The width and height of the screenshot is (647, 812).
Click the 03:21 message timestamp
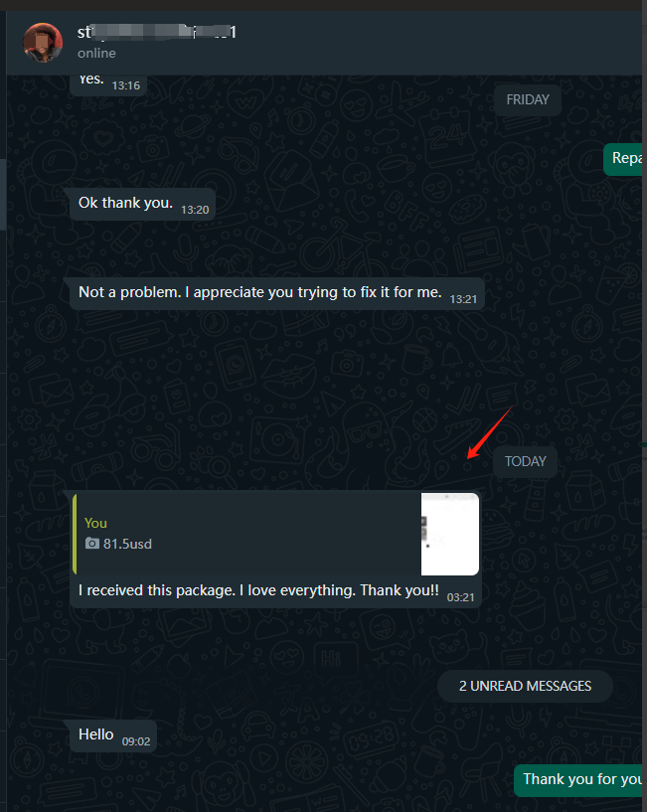click(460, 597)
